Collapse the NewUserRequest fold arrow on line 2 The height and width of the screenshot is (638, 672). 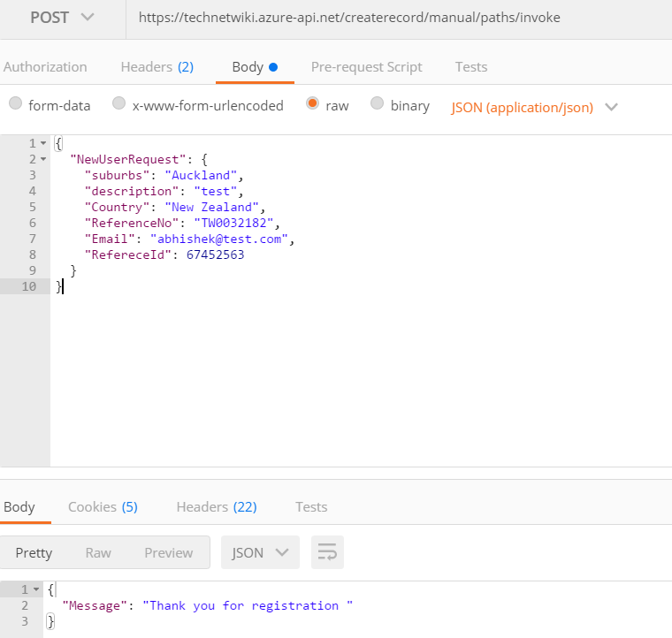43,159
